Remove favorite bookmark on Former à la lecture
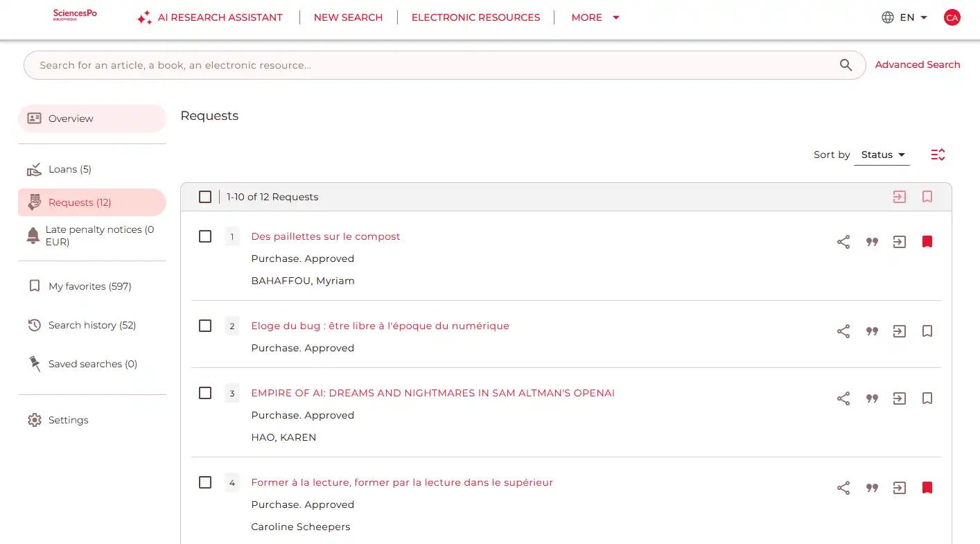980x544 pixels. 927,488
